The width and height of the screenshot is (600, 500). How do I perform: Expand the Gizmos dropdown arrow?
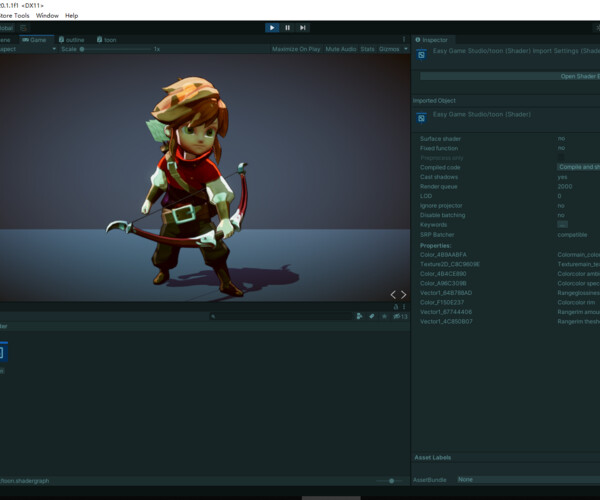[x=406, y=49]
